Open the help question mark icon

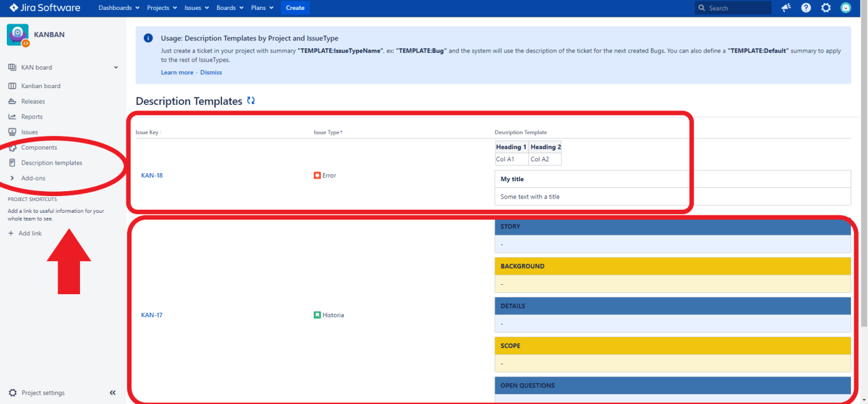click(806, 8)
